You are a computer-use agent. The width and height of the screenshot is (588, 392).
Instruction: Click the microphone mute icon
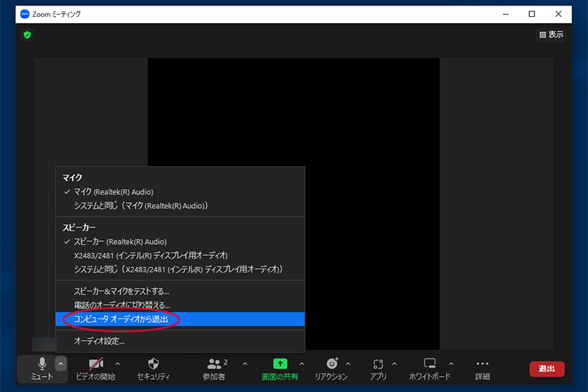coord(42,364)
